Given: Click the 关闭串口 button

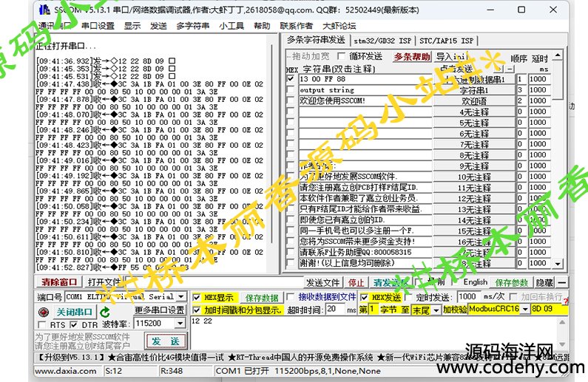Looking at the screenshot, I should [74, 312].
